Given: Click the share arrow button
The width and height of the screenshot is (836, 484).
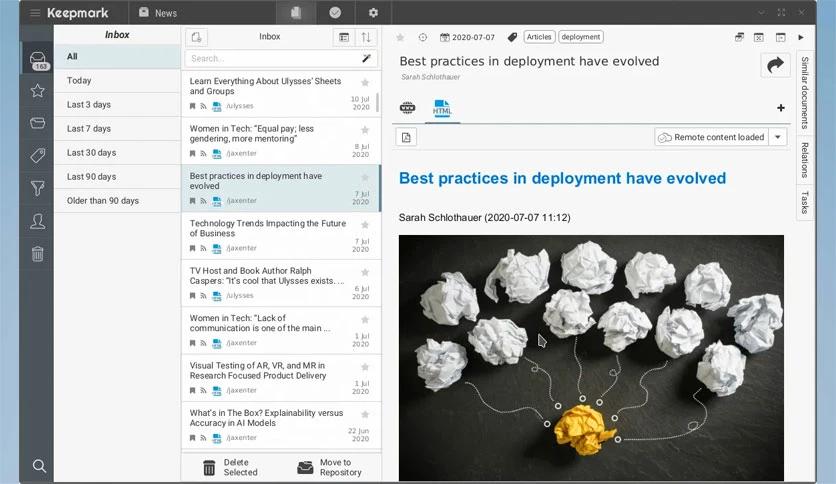Looking at the screenshot, I should click(774, 65).
